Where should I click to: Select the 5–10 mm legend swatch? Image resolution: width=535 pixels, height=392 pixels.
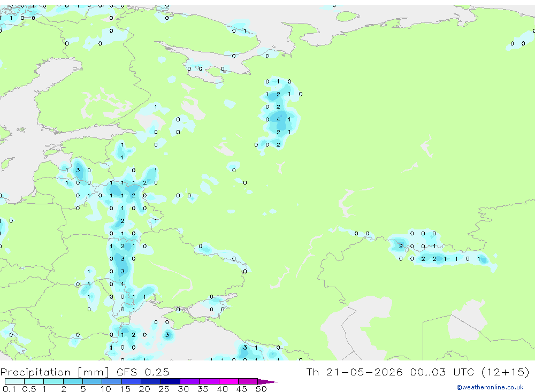point(93,381)
